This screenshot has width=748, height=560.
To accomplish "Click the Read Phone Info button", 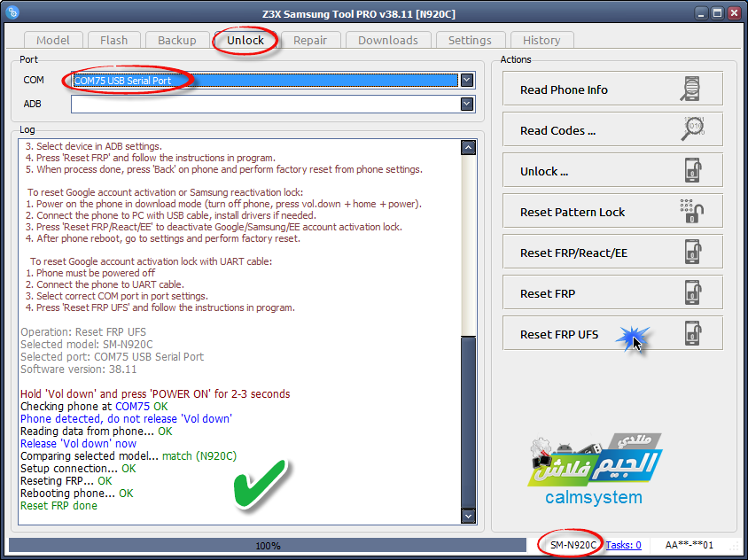I will click(612, 89).
